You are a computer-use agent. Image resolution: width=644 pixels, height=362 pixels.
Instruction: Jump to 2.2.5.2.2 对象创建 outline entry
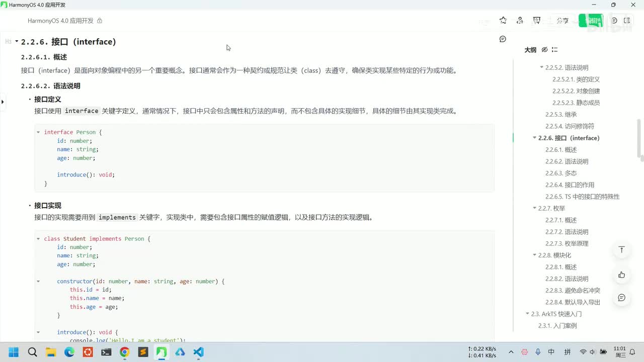coord(576,91)
